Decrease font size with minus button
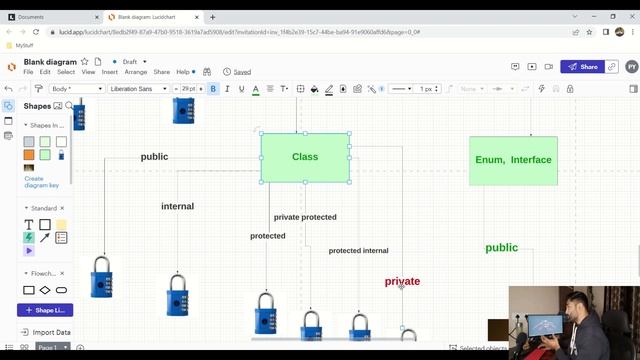This screenshot has width=640, height=360. tap(176, 89)
